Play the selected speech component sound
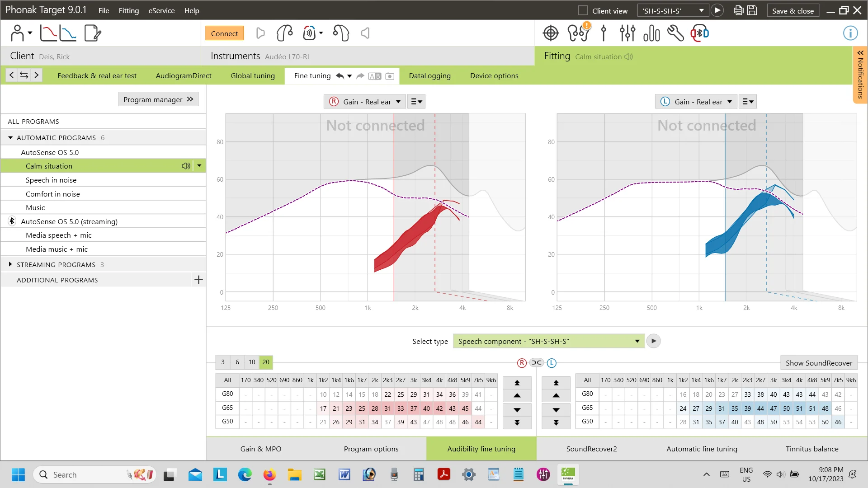This screenshot has width=868, height=488. [653, 341]
